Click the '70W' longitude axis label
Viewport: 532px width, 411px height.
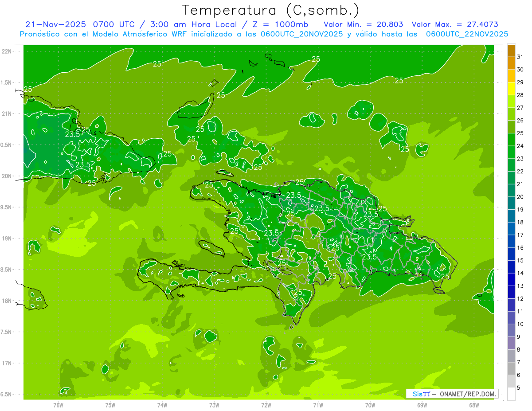coord(370,405)
